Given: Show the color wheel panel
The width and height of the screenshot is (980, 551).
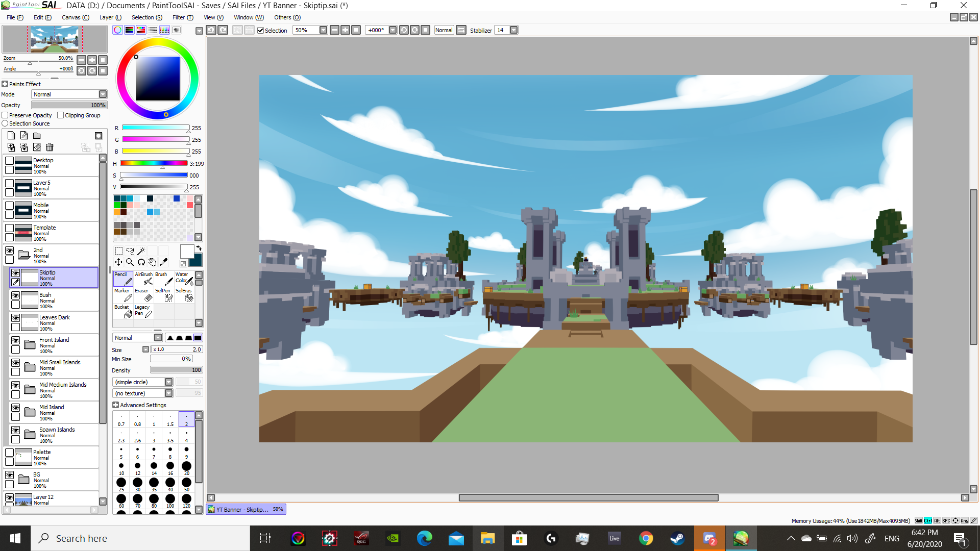Looking at the screenshot, I should tap(118, 30).
